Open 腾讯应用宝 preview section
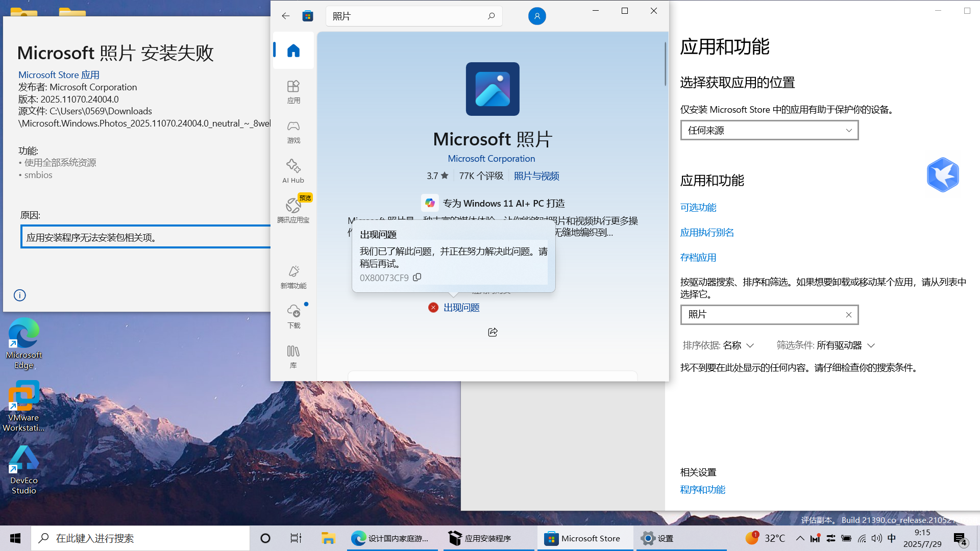The height and width of the screenshot is (551, 980). tap(293, 209)
